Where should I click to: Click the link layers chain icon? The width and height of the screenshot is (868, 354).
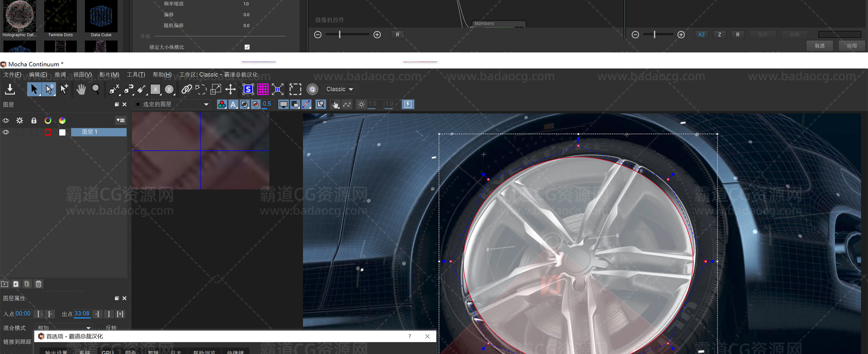click(186, 90)
